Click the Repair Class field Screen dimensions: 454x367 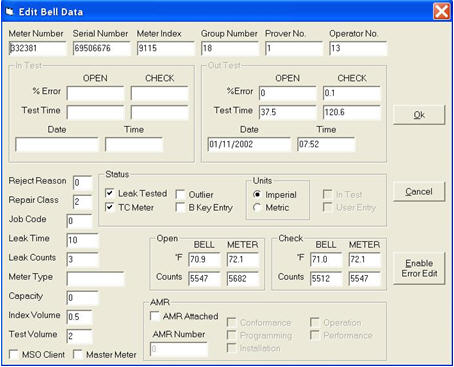point(82,202)
